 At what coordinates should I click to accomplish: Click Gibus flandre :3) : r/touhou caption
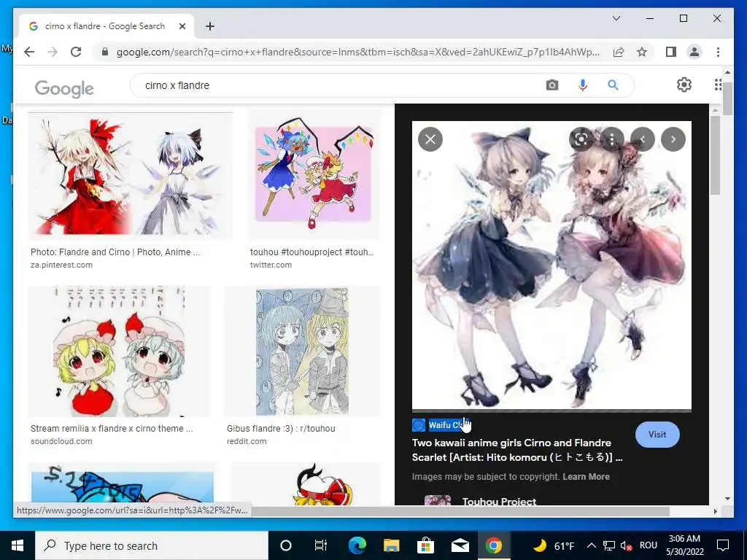click(281, 428)
